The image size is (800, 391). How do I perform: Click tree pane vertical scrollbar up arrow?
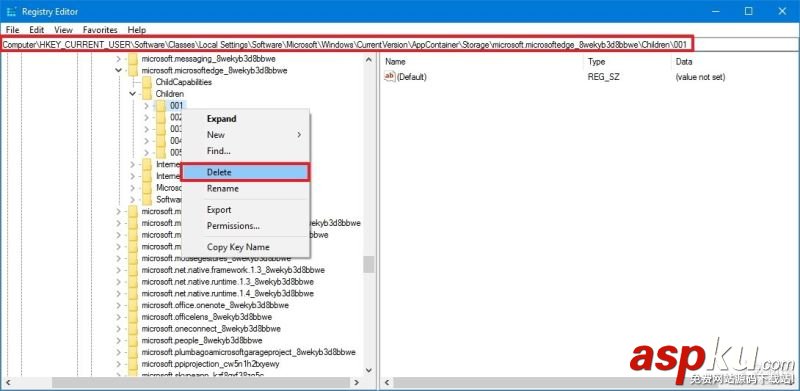coord(369,60)
